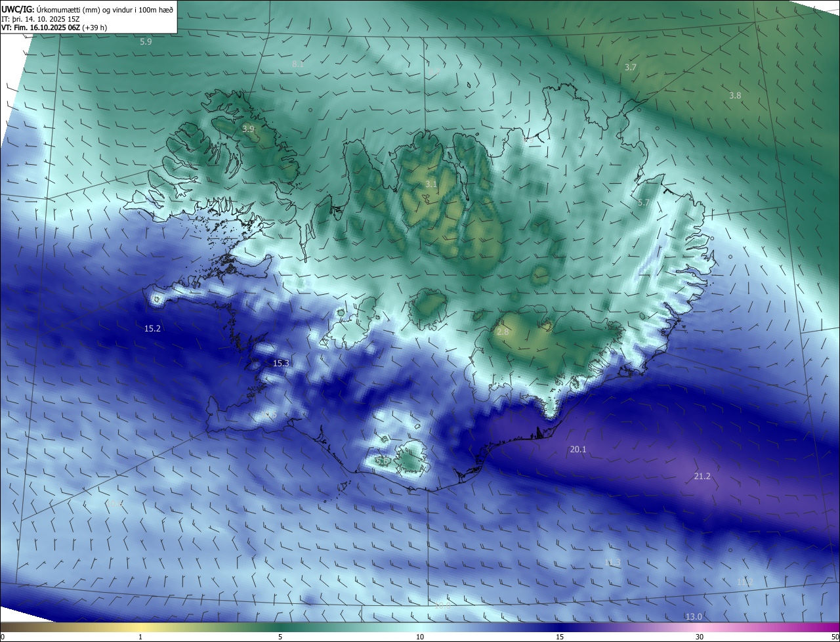Click the precipitation colour scale bar
This screenshot has width=840, height=642.
tap(420, 628)
